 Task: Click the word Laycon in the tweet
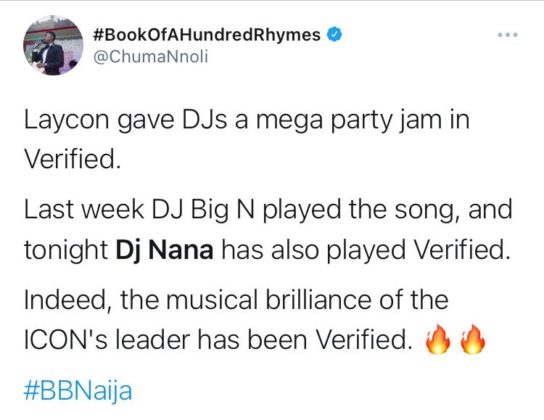click(x=66, y=121)
